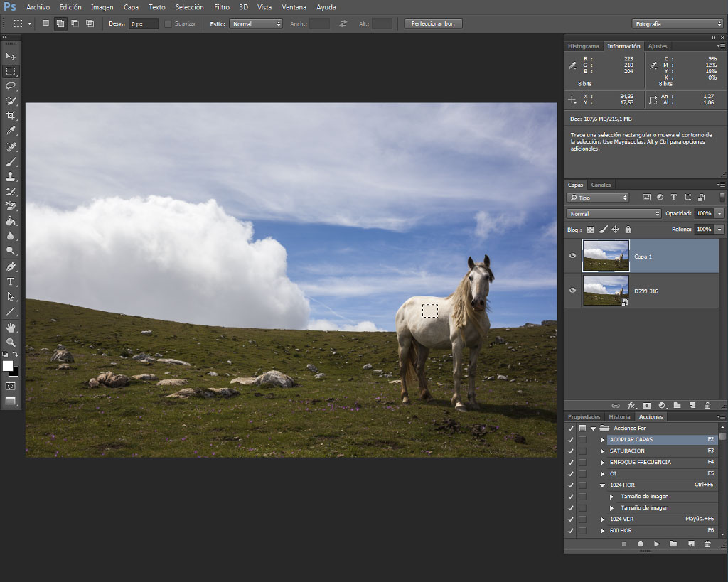The width and height of the screenshot is (728, 582).
Task: Open the Tipo layer filter dropdown
Action: tap(597, 198)
